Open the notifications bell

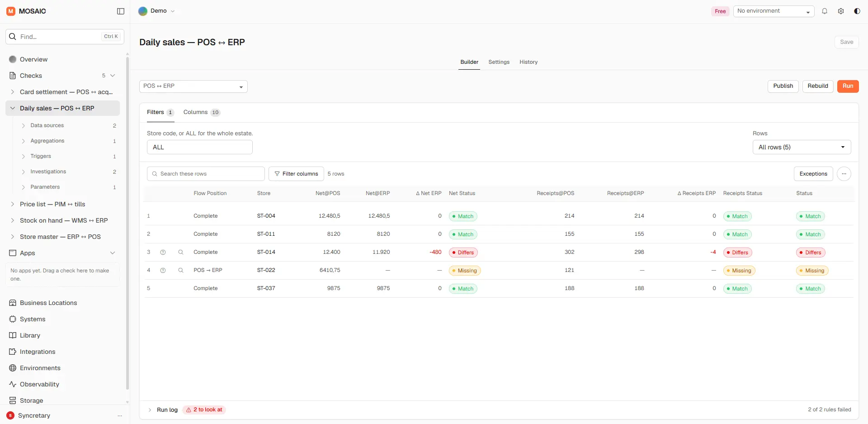[825, 11]
